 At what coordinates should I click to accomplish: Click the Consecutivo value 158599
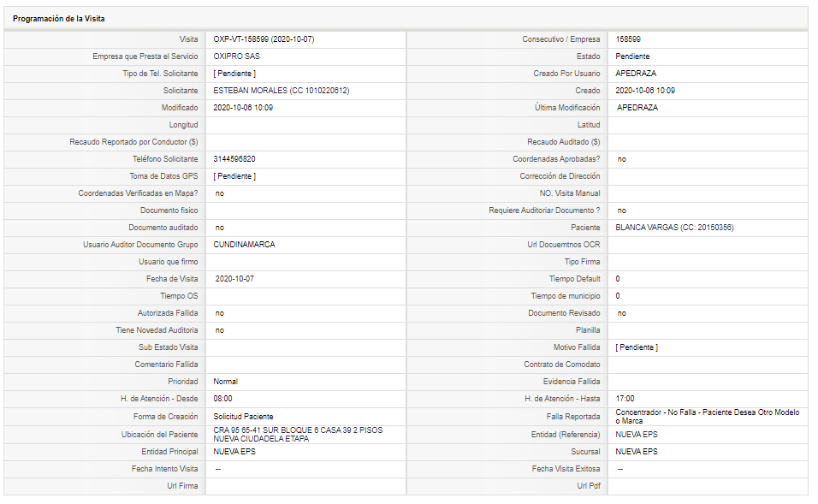tap(628, 39)
